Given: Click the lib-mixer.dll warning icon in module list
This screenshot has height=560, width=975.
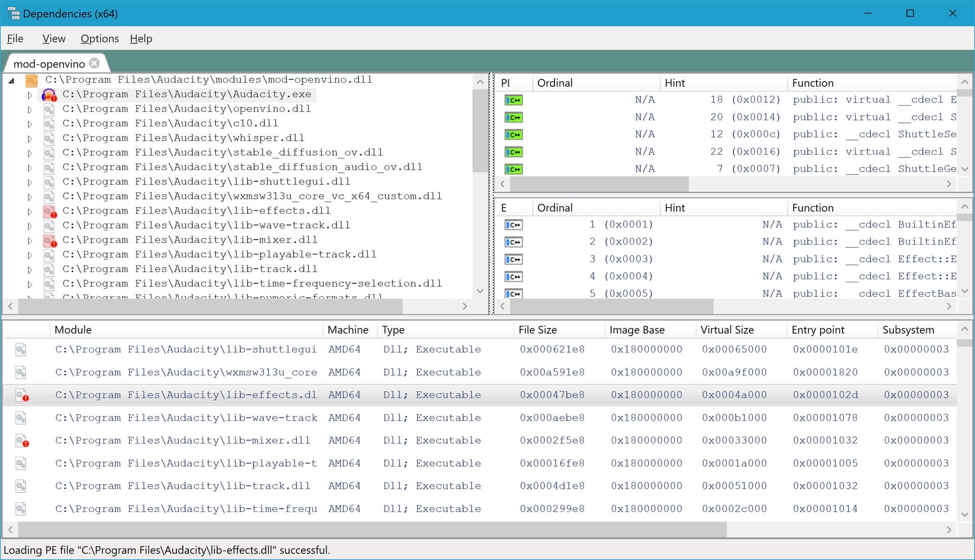Looking at the screenshot, I should pos(22,441).
